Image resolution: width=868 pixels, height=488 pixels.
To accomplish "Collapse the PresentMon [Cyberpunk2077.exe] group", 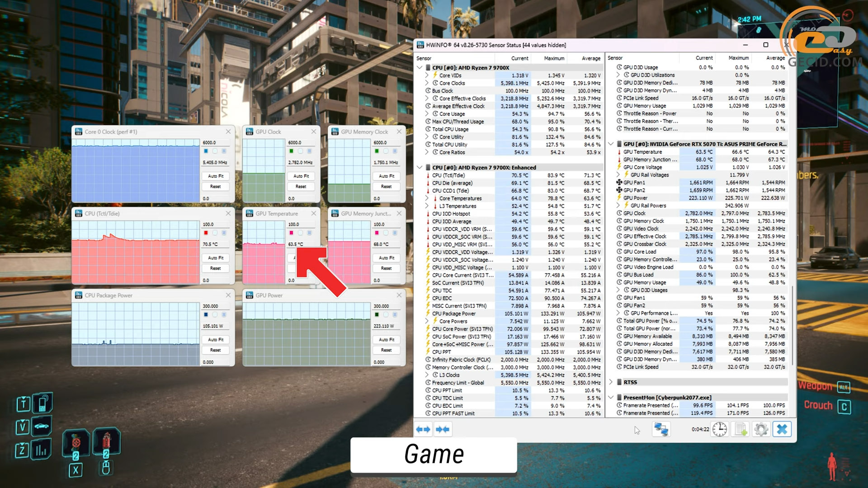I will click(x=611, y=397).
